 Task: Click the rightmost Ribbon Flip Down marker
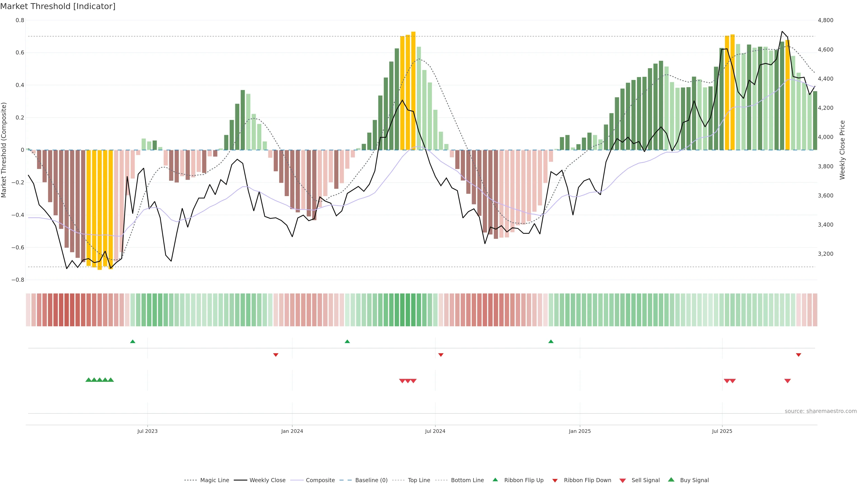pos(799,355)
